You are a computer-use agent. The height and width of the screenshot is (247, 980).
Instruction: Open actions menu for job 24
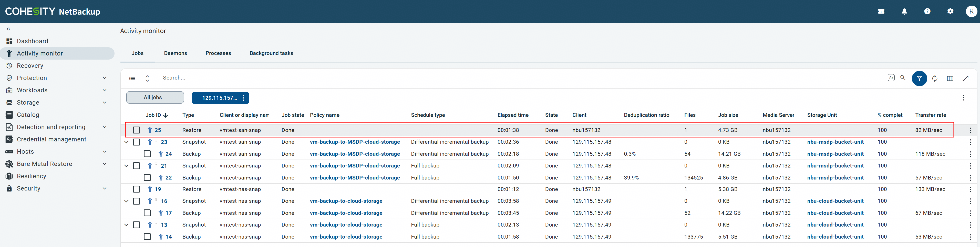(x=971, y=154)
